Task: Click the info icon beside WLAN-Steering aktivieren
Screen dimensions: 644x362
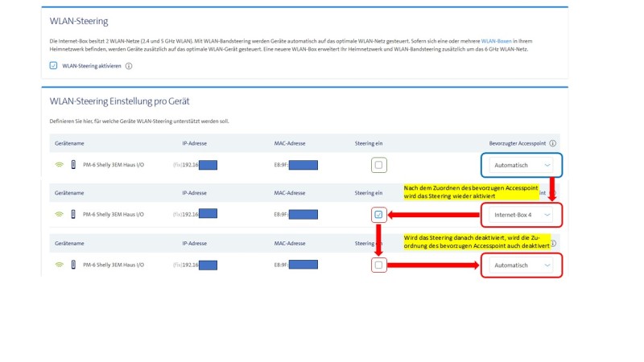Action: 129,66
